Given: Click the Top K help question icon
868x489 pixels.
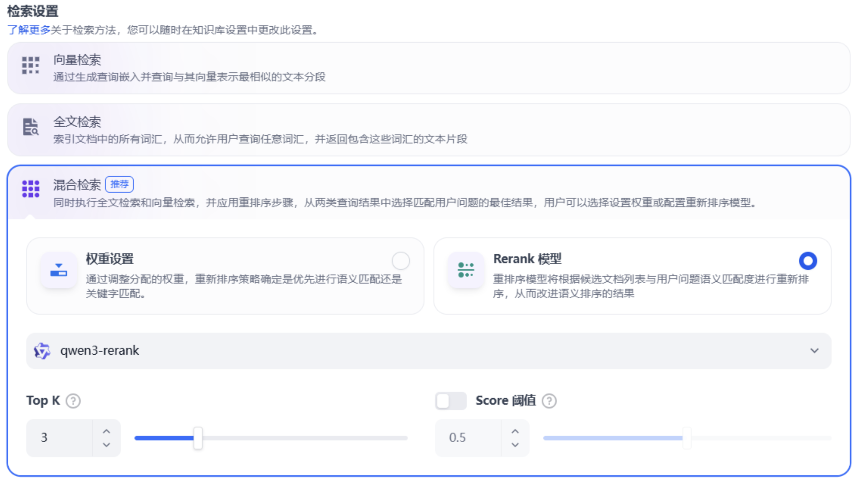Looking at the screenshot, I should pos(73,401).
